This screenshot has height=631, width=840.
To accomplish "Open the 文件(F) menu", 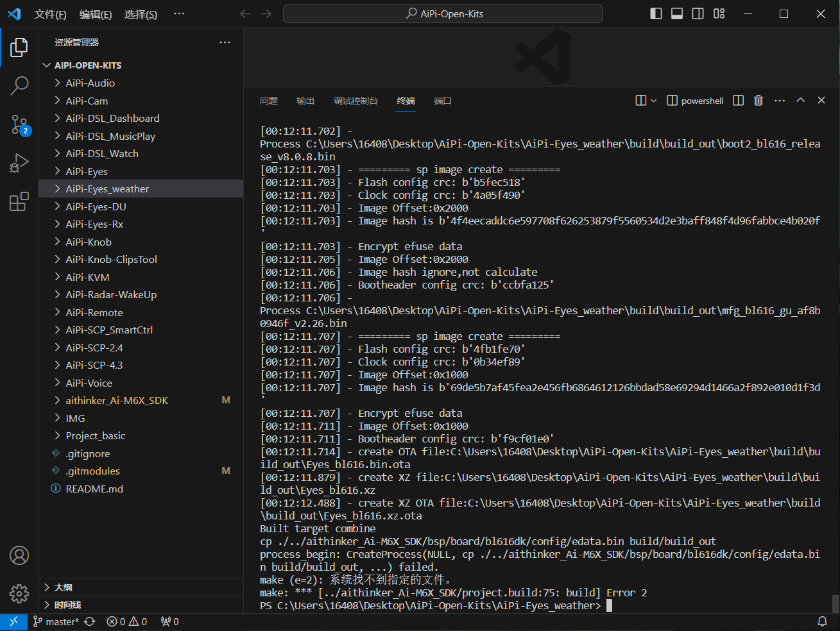I will pos(50,14).
